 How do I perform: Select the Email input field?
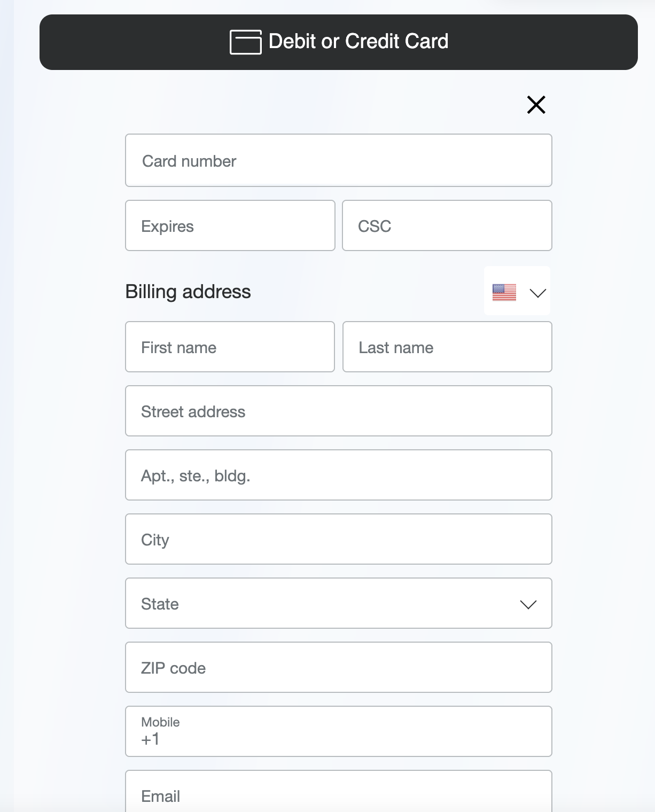pyautogui.click(x=339, y=791)
